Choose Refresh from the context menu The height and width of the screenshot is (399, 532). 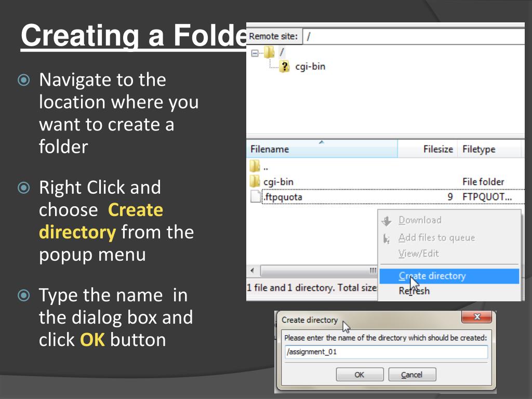click(x=414, y=291)
